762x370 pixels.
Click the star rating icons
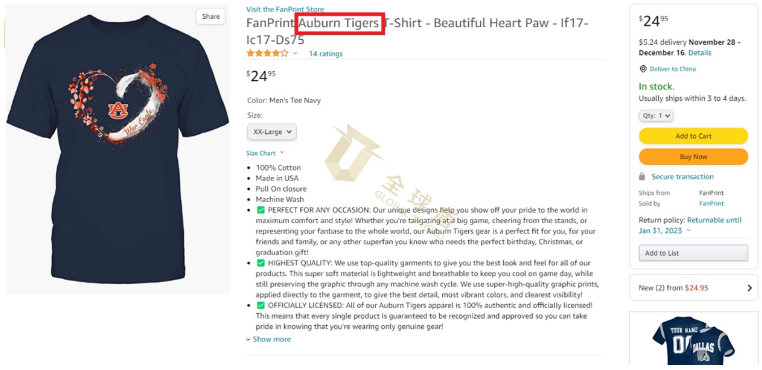(267, 53)
